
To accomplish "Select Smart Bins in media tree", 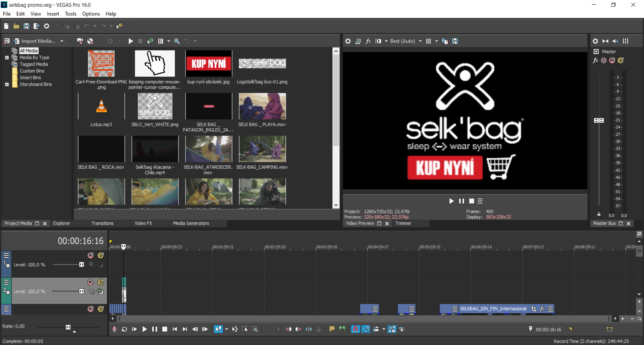I will (30, 78).
